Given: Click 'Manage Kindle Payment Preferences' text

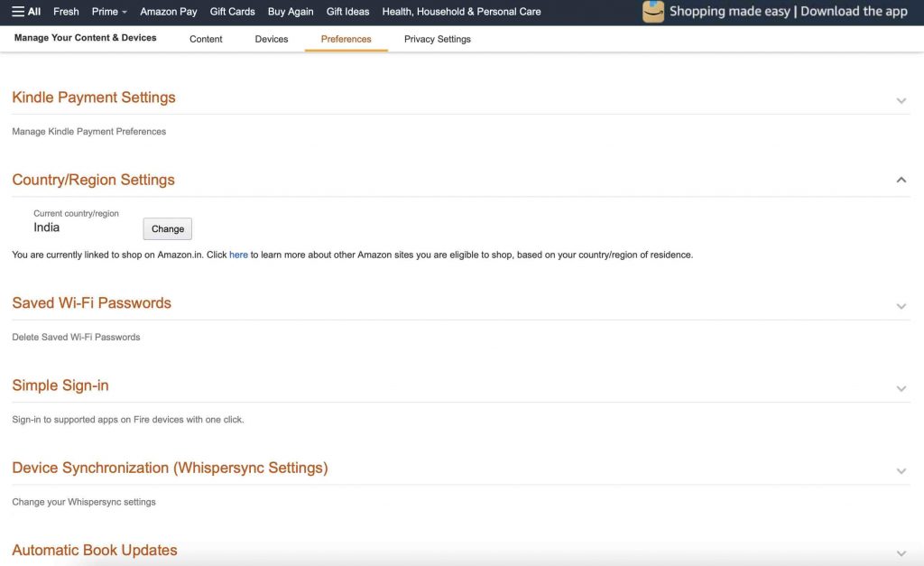Looking at the screenshot, I should (x=89, y=132).
